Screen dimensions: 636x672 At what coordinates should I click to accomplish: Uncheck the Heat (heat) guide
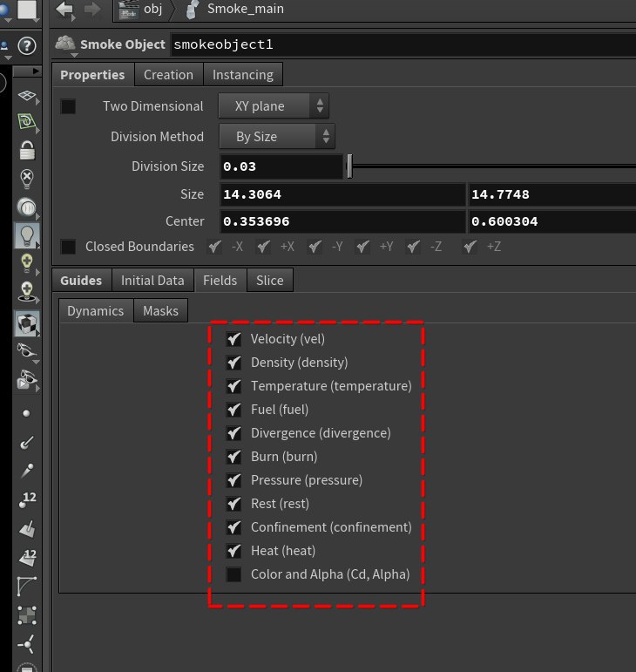pyautogui.click(x=233, y=551)
